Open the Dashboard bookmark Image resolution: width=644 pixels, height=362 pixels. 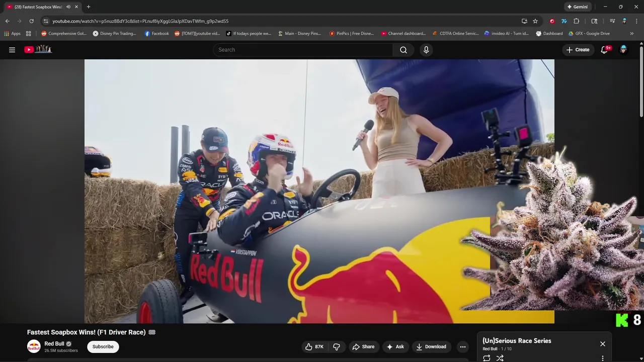(x=549, y=34)
